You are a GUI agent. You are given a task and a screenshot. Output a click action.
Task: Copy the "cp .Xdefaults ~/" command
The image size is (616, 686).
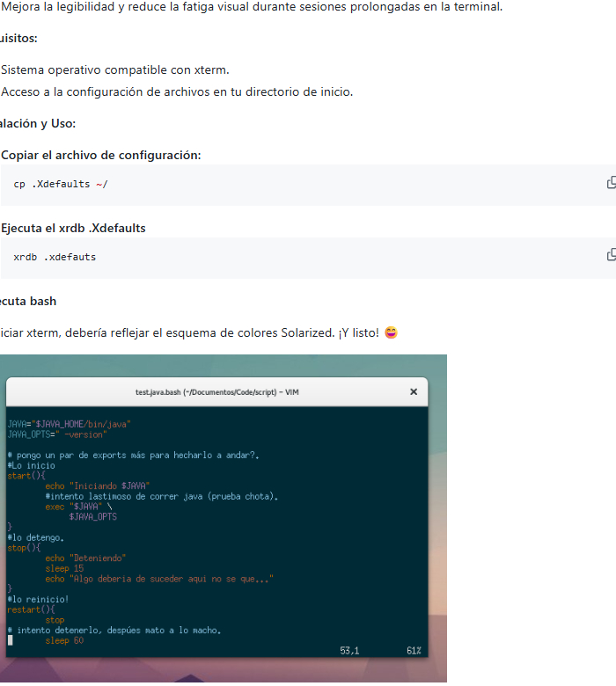611,183
